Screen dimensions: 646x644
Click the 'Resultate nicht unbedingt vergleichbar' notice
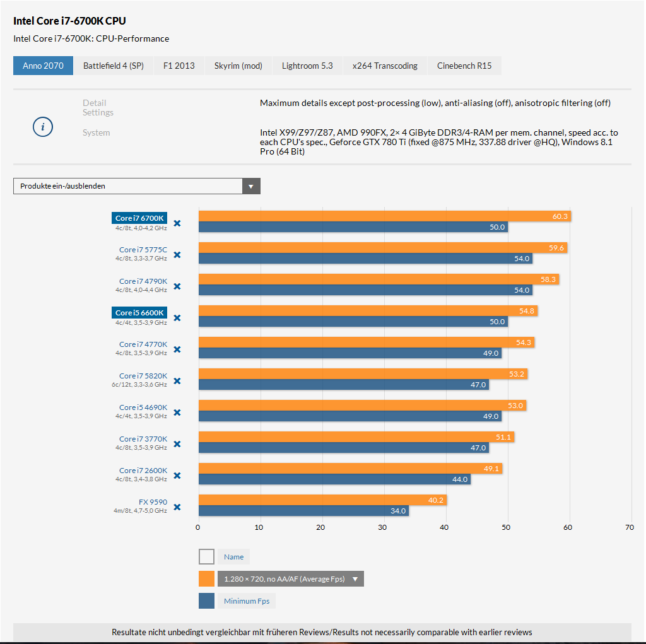tap(322, 632)
